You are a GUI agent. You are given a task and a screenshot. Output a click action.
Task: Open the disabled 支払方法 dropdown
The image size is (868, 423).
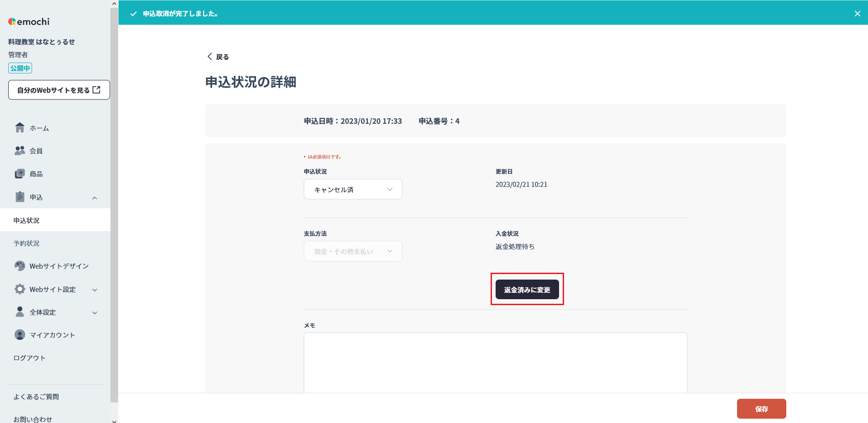point(353,251)
